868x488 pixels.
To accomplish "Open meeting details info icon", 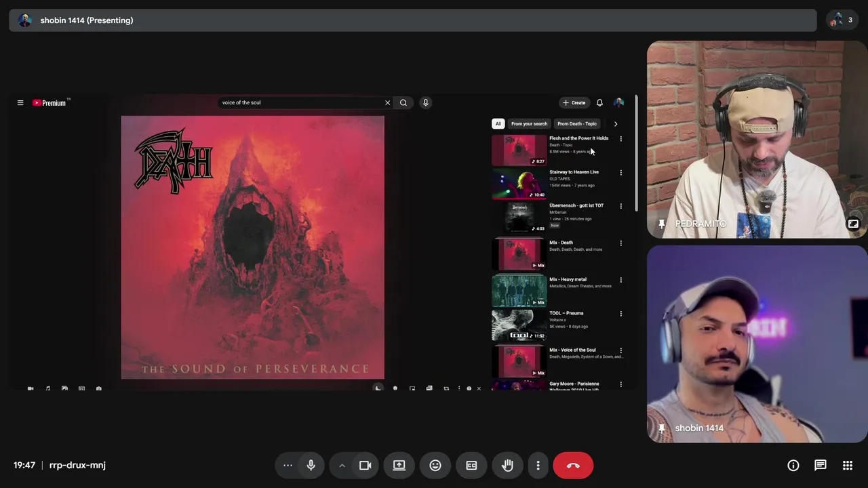I will [793, 466].
